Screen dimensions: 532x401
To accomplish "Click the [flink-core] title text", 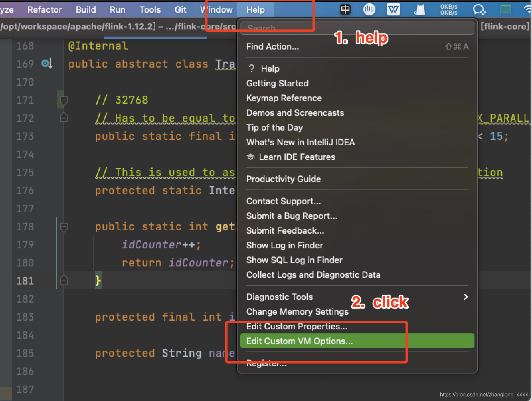I will tap(505, 26).
